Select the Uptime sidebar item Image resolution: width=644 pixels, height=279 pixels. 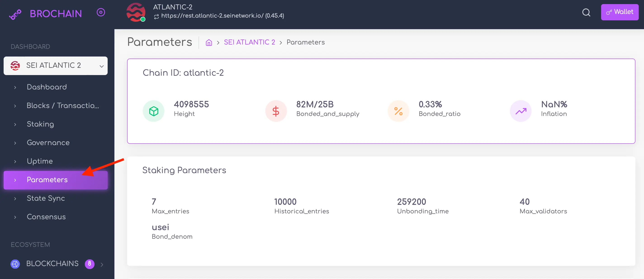point(40,161)
